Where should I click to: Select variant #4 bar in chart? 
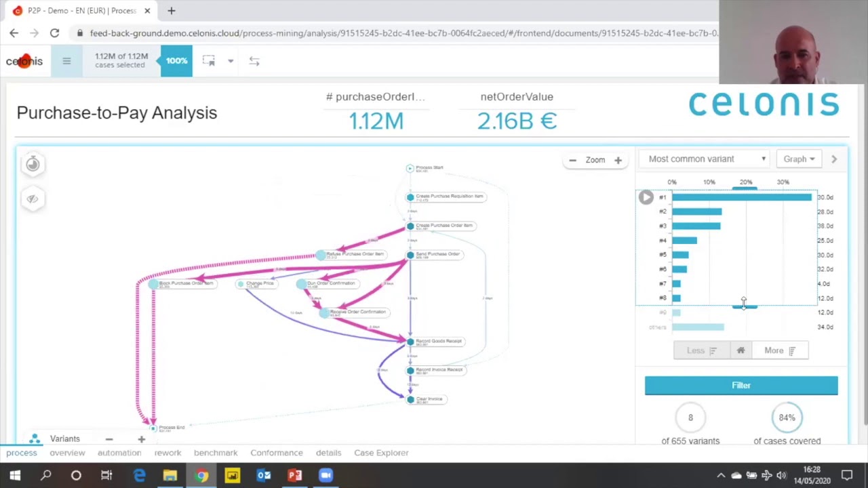(684, 240)
